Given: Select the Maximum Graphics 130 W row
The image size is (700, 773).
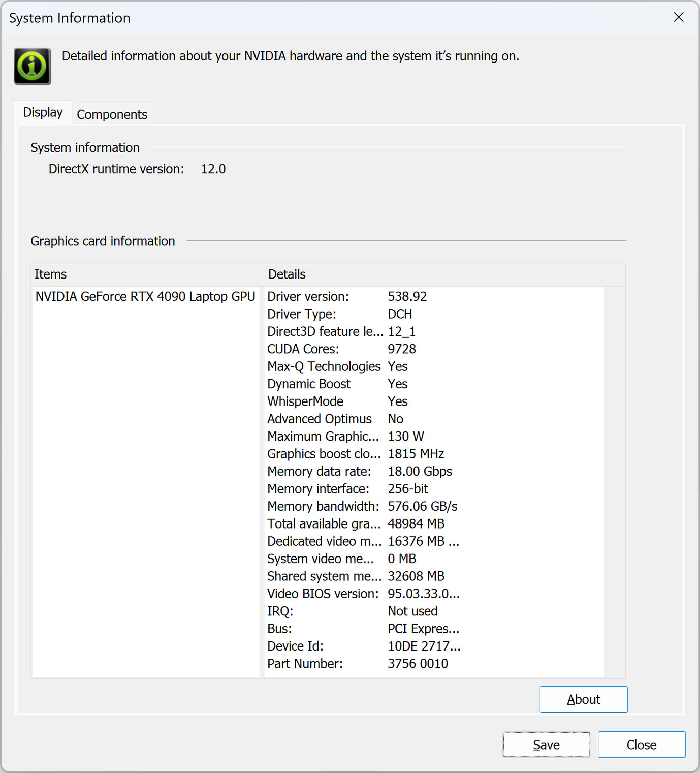Looking at the screenshot, I should point(434,437).
